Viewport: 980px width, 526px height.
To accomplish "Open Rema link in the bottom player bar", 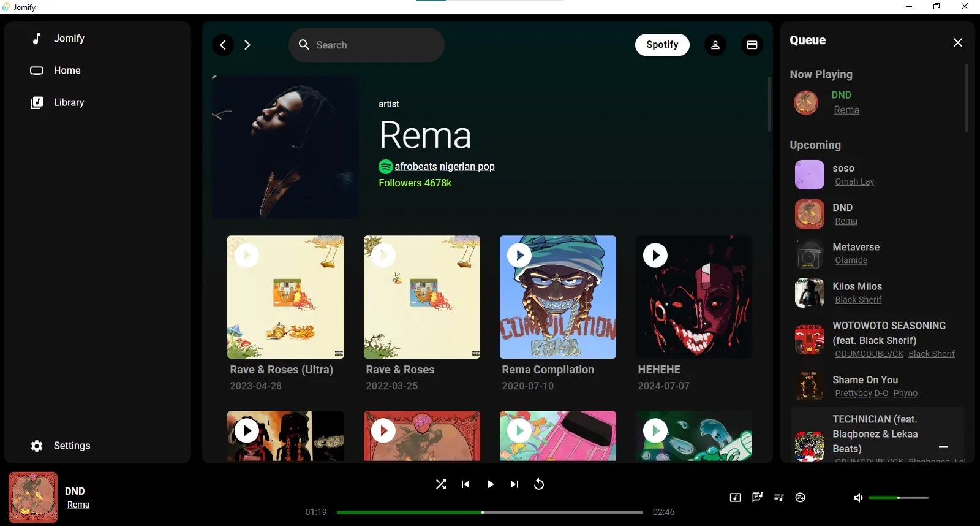I will (78, 505).
